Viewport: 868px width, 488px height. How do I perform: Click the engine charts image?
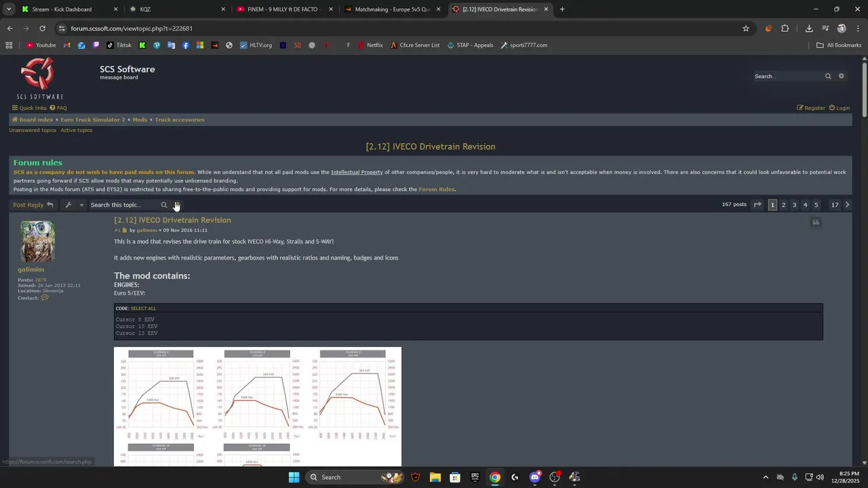[258, 407]
